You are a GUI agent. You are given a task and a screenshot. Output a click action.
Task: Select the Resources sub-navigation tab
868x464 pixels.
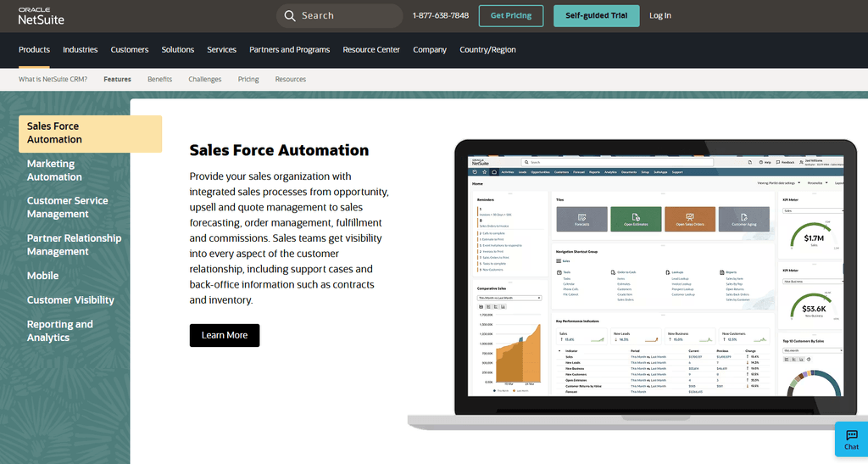click(x=291, y=79)
